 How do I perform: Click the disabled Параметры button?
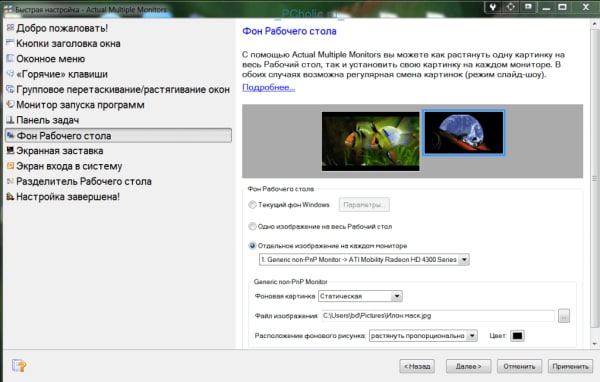(x=364, y=205)
